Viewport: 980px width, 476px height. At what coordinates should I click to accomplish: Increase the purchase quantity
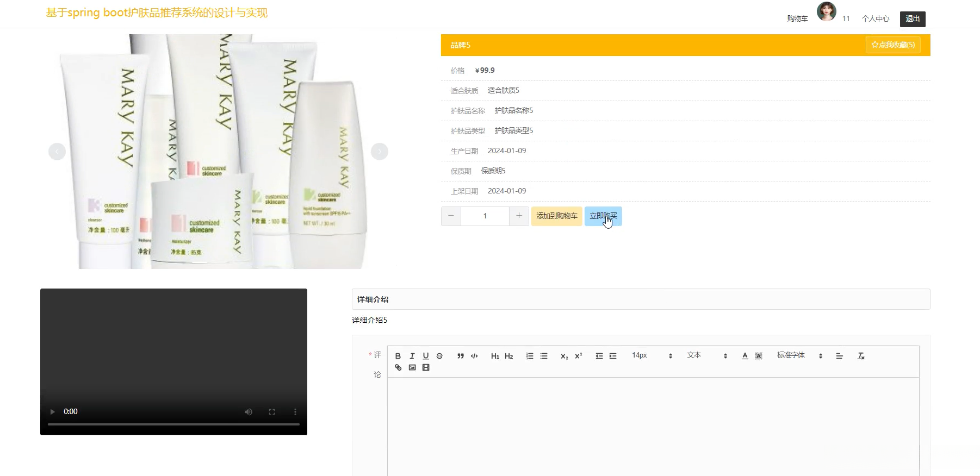tap(519, 216)
